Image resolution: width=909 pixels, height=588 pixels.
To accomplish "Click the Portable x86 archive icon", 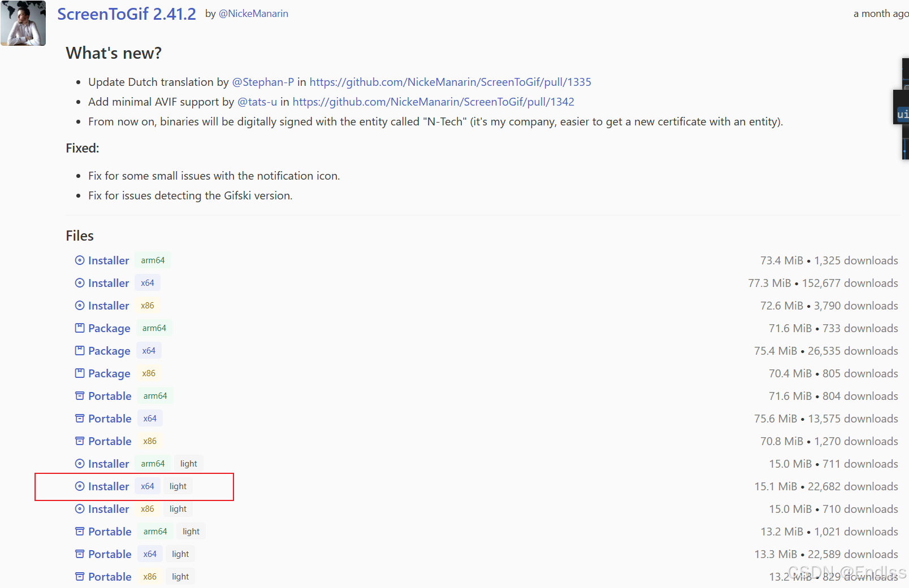I will tap(80, 441).
